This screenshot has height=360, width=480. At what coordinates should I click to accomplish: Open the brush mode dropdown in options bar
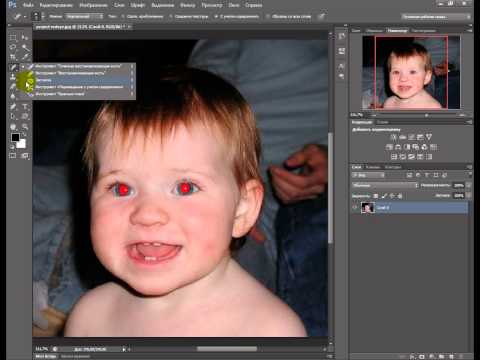click(x=84, y=16)
